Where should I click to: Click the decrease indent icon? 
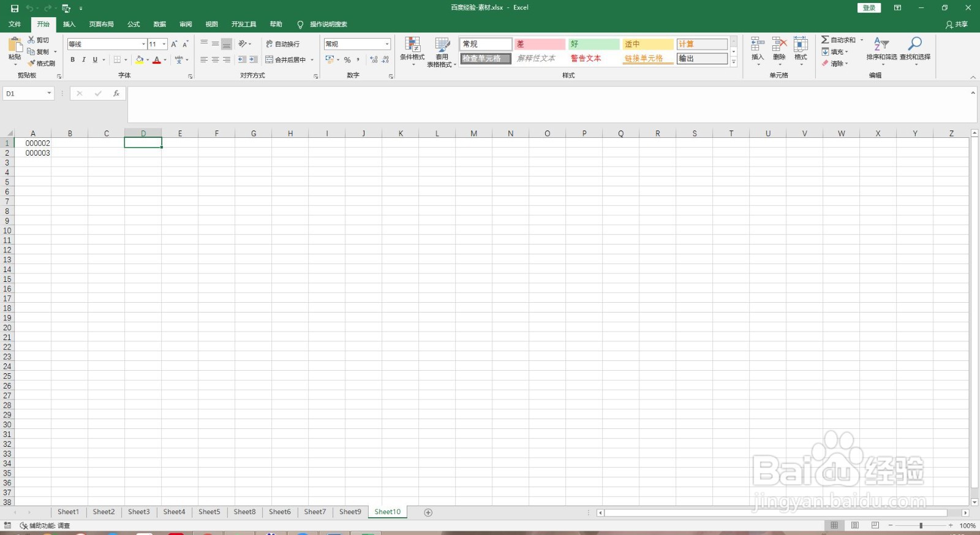[x=243, y=59]
